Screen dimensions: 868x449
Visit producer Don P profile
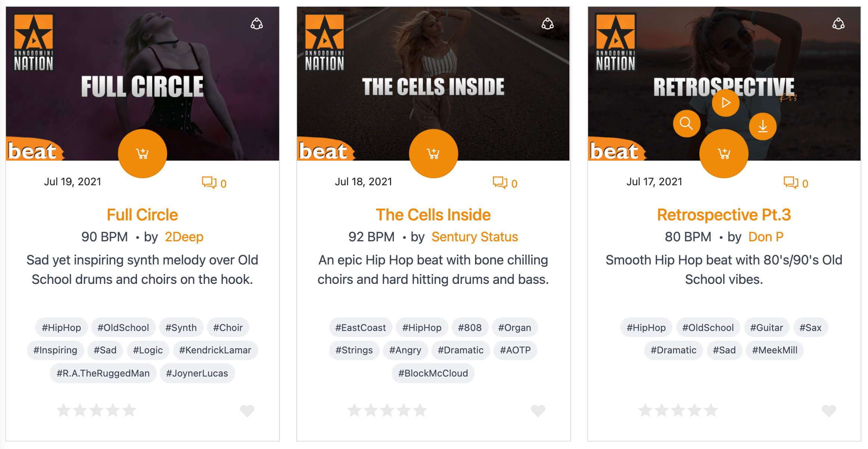pyautogui.click(x=766, y=237)
